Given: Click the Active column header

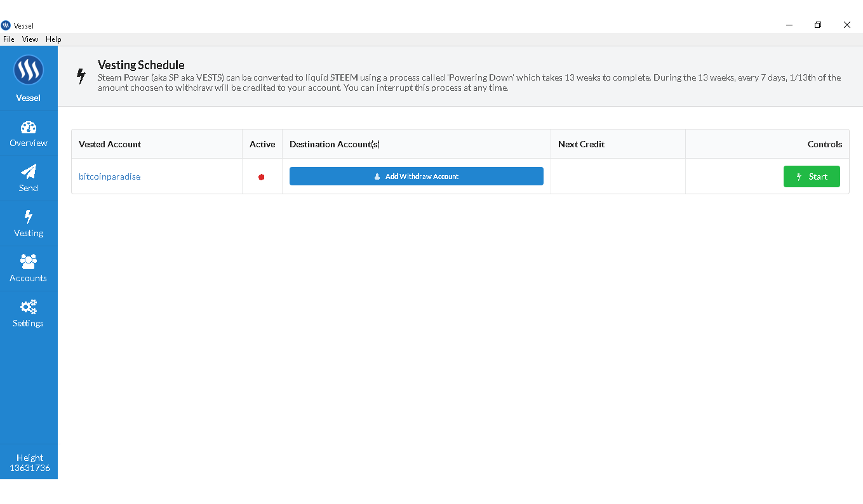Looking at the screenshot, I should 262,144.
